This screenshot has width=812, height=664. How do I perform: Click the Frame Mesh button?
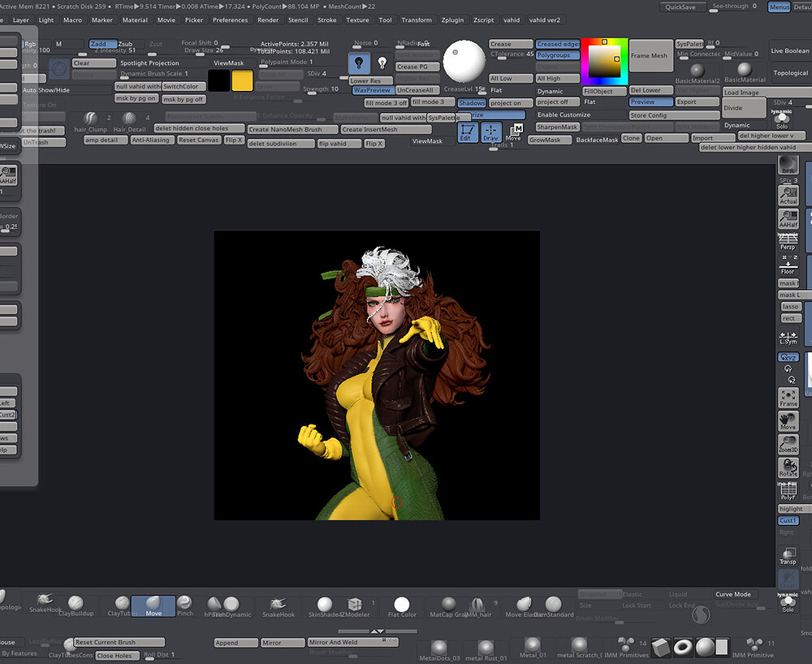pyautogui.click(x=651, y=55)
